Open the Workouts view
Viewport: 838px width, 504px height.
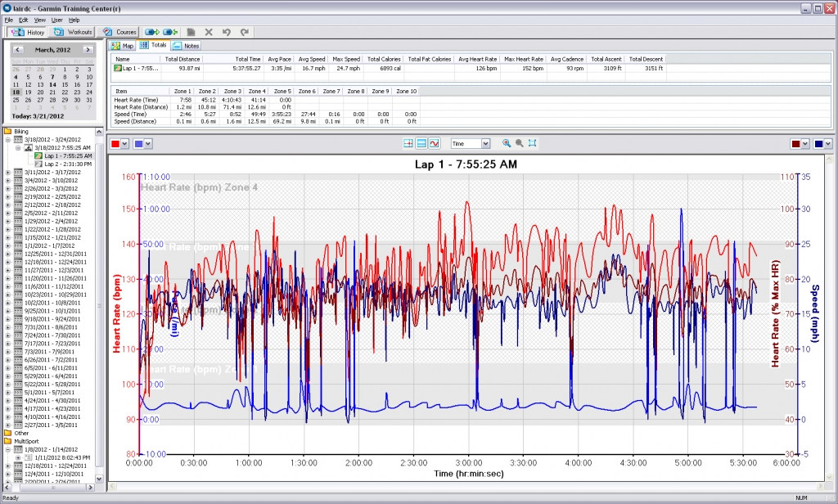point(72,32)
